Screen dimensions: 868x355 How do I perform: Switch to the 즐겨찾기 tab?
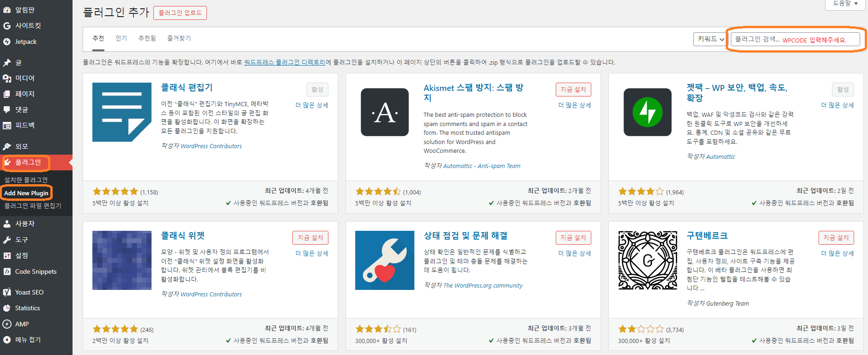(179, 38)
